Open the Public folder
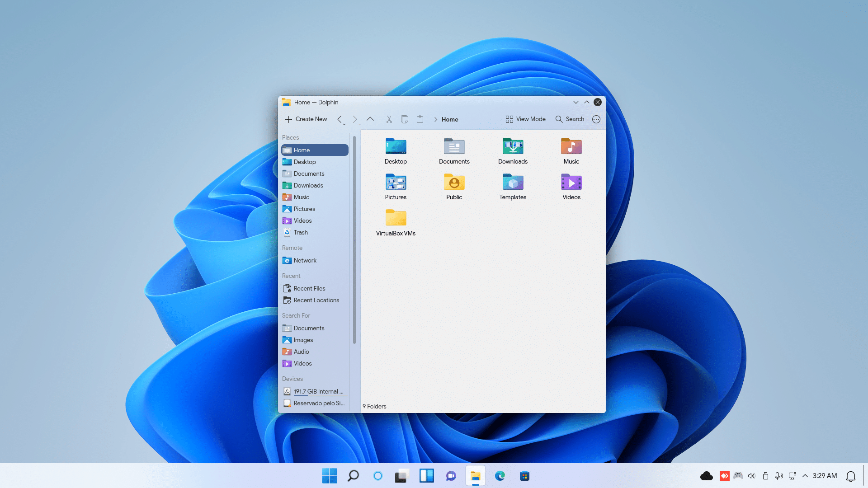This screenshot has width=868, height=488. tap(454, 186)
